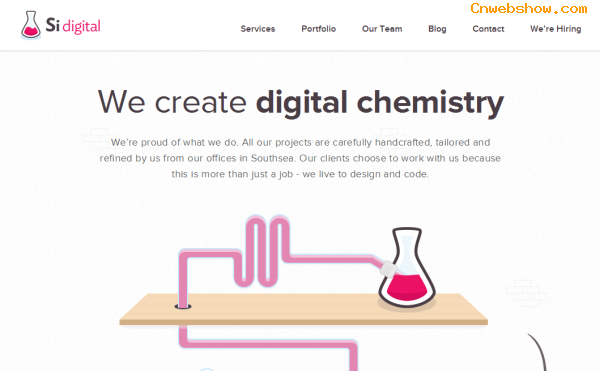This screenshot has width=600, height=371.
Task: Click the pink liquid inside the large flask
Action: coord(407,287)
